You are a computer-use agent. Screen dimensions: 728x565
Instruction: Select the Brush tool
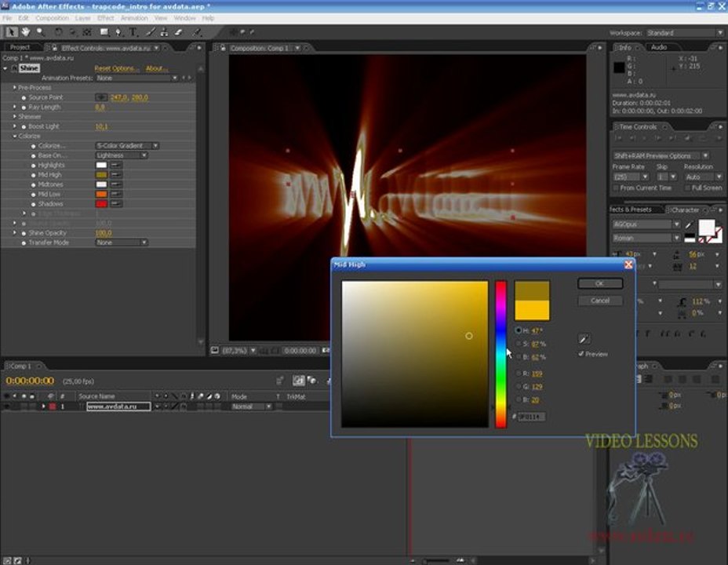point(150,32)
